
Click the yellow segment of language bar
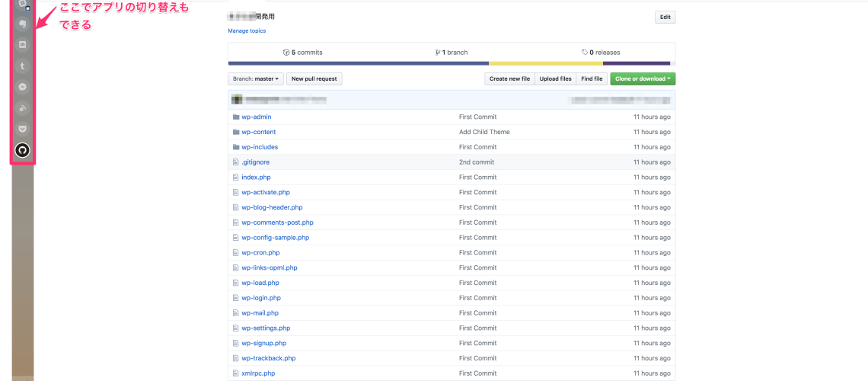(546, 63)
